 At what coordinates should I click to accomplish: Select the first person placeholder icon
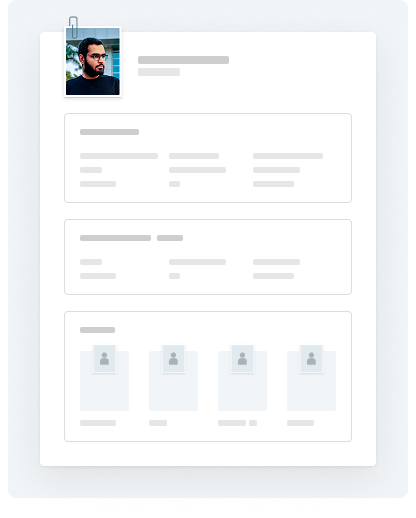(x=104, y=359)
